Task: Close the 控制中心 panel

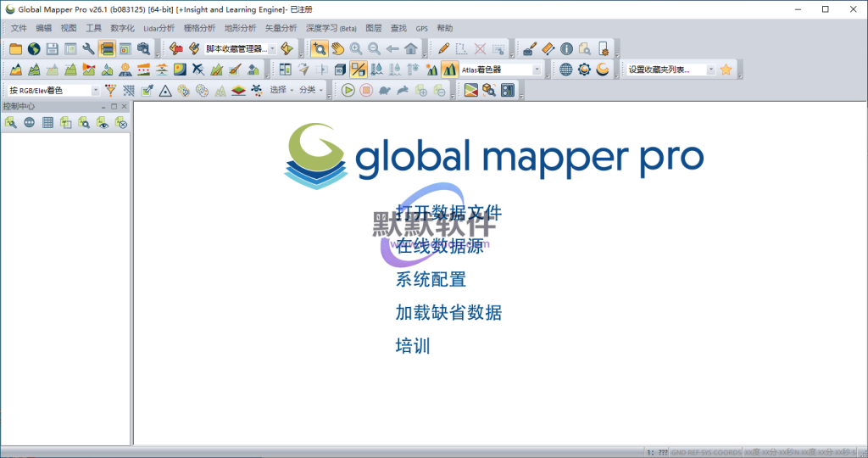Action: pyautogui.click(x=125, y=107)
